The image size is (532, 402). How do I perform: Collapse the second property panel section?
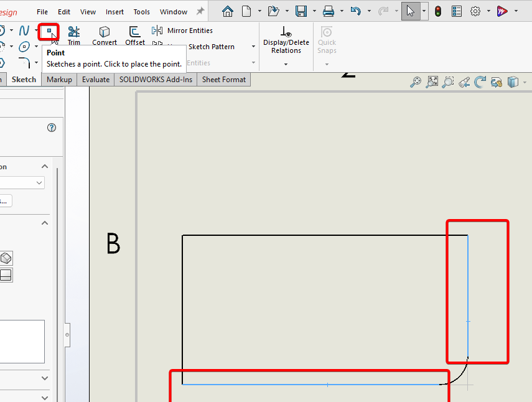point(44,223)
